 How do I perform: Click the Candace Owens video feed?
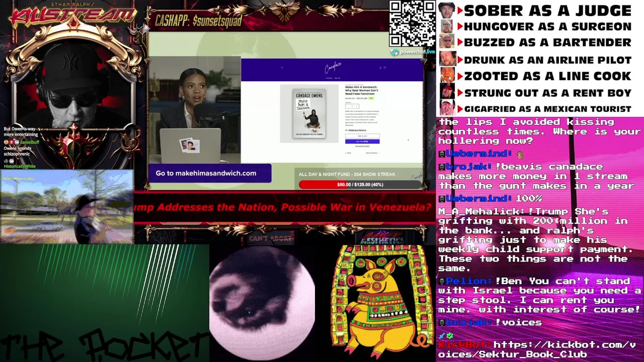tap(195, 110)
